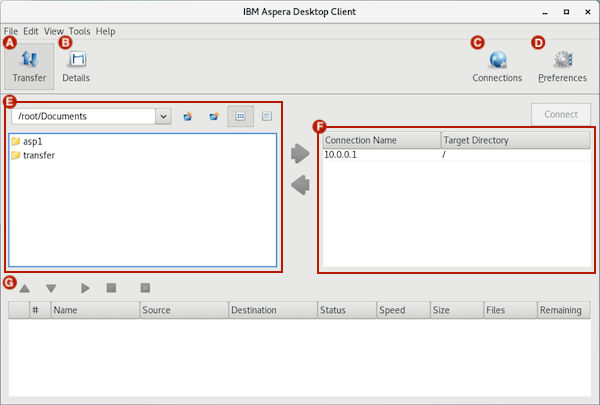Switch local browser to list view
The width and height of the screenshot is (600, 405).
[x=240, y=116]
